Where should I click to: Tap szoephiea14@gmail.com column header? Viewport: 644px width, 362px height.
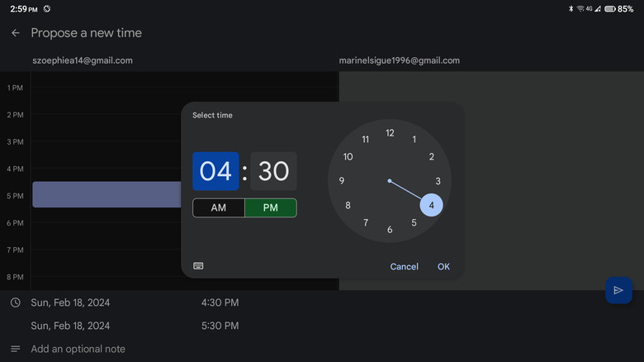coord(83,60)
